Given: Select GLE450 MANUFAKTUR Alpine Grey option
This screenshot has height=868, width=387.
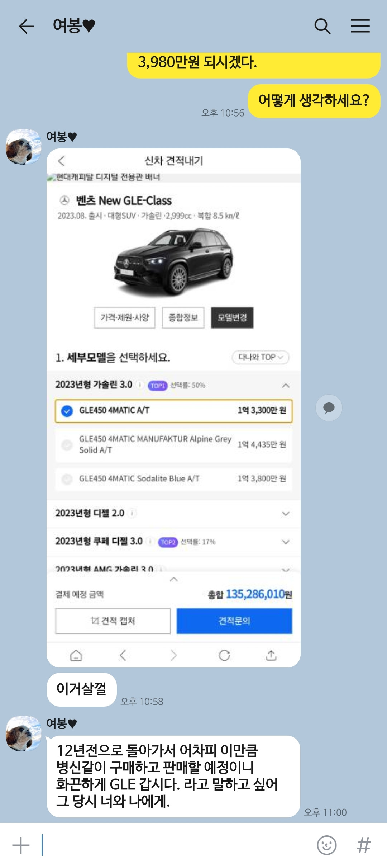Looking at the screenshot, I should point(173,444).
